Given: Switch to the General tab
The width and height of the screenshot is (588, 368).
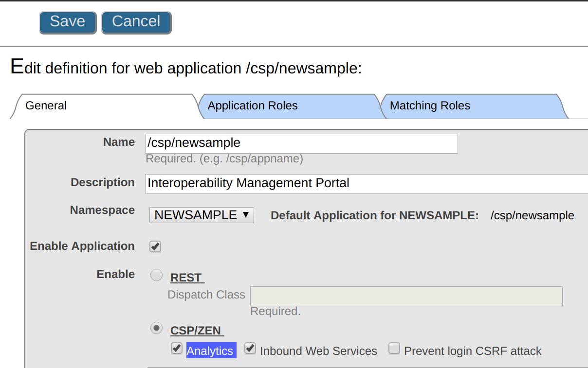Looking at the screenshot, I should 46,106.
